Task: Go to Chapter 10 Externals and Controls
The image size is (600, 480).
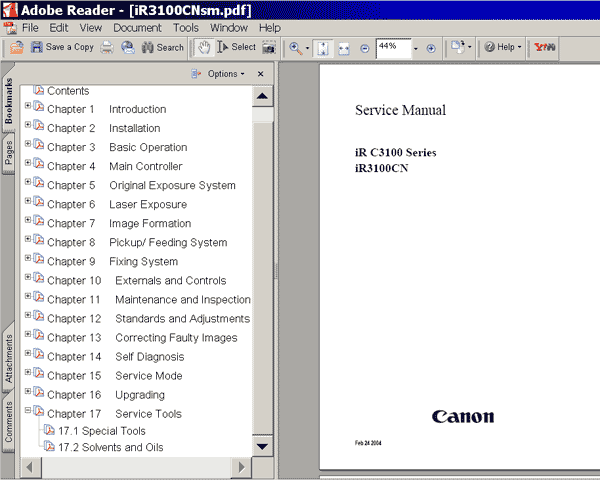Action: (137, 281)
